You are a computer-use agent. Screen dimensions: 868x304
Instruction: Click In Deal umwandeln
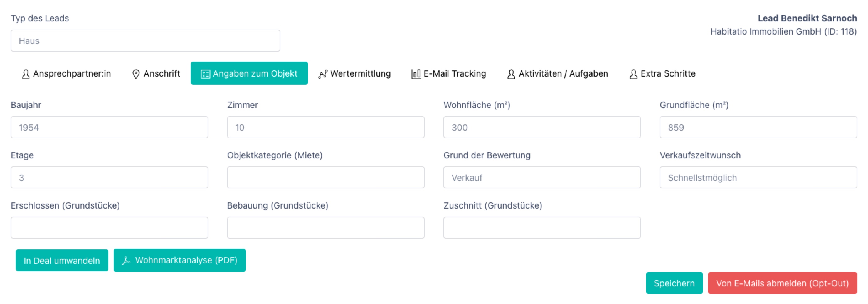62,260
